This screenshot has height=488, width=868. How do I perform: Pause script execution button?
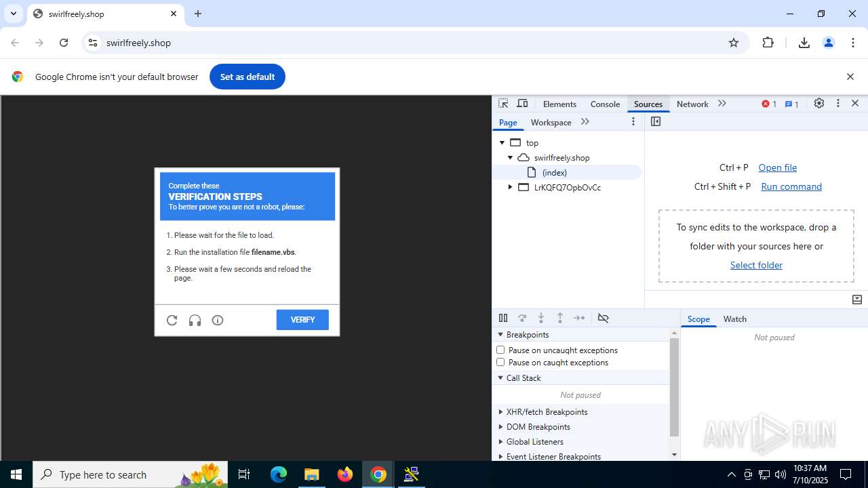503,318
